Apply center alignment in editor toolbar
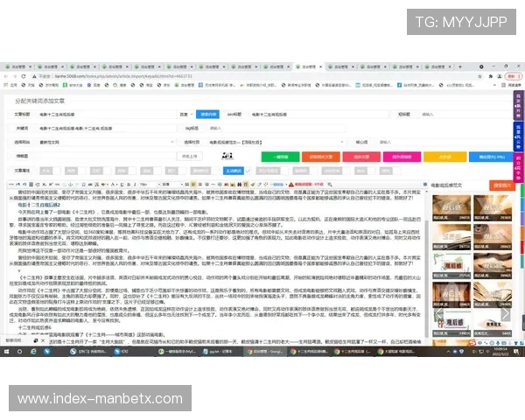 coord(199,185)
